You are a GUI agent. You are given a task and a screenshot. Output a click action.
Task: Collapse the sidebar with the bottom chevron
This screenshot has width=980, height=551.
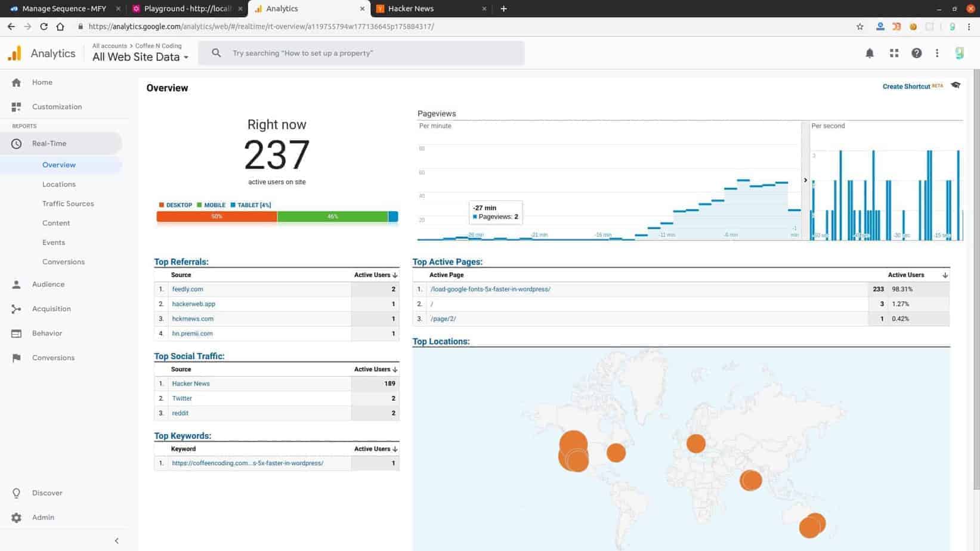pos(116,540)
